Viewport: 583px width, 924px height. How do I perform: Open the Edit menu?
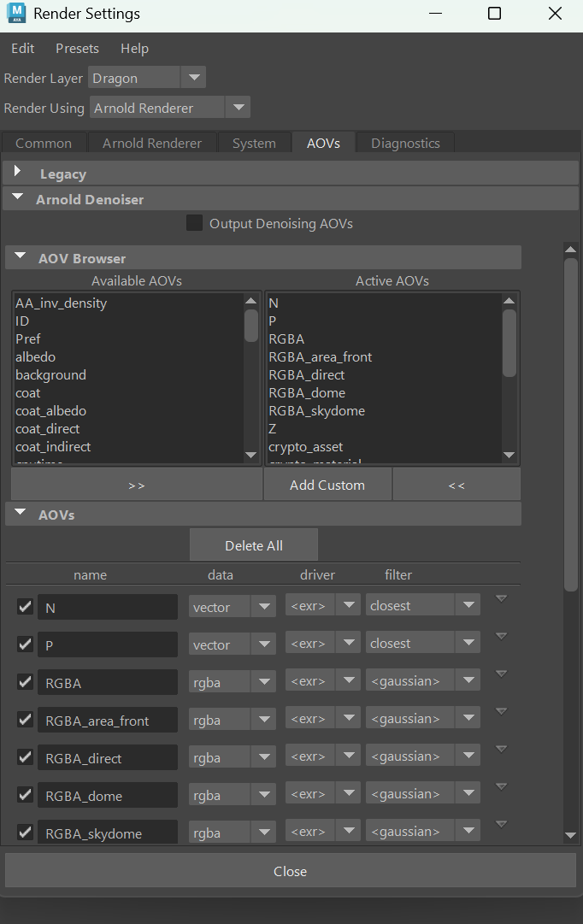click(x=23, y=49)
